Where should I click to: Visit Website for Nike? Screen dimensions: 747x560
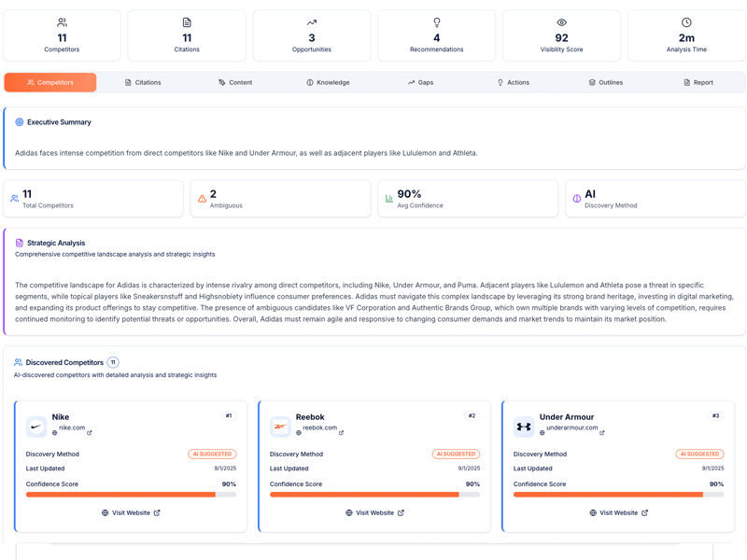(131, 512)
